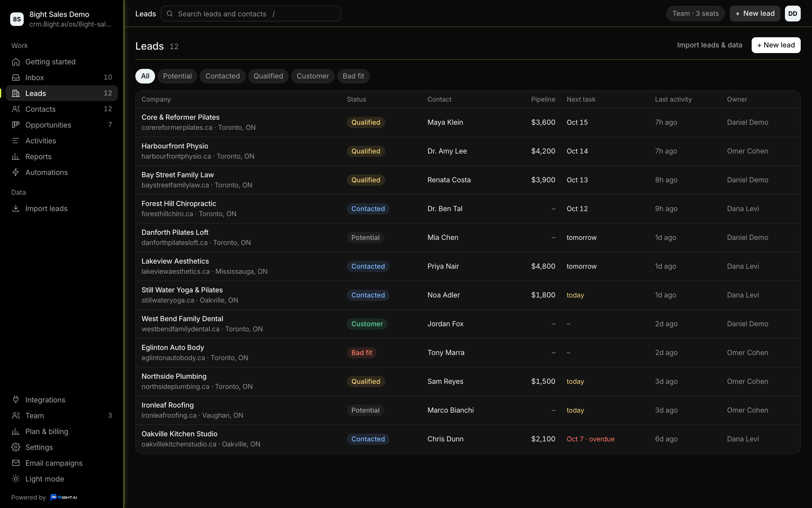Click the Light mode sun icon
Viewport: 812px width, 508px height.
point(16,479)
